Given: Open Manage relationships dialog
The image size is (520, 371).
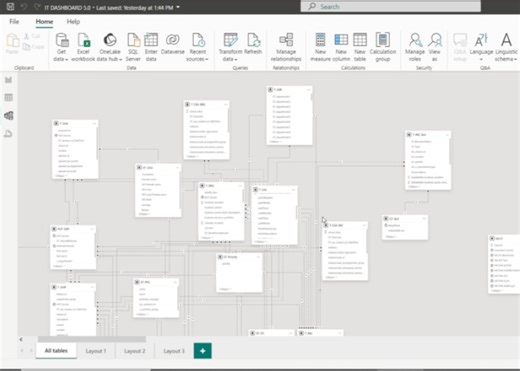Looking at the screenshot, I should click(x=286, y=47).
